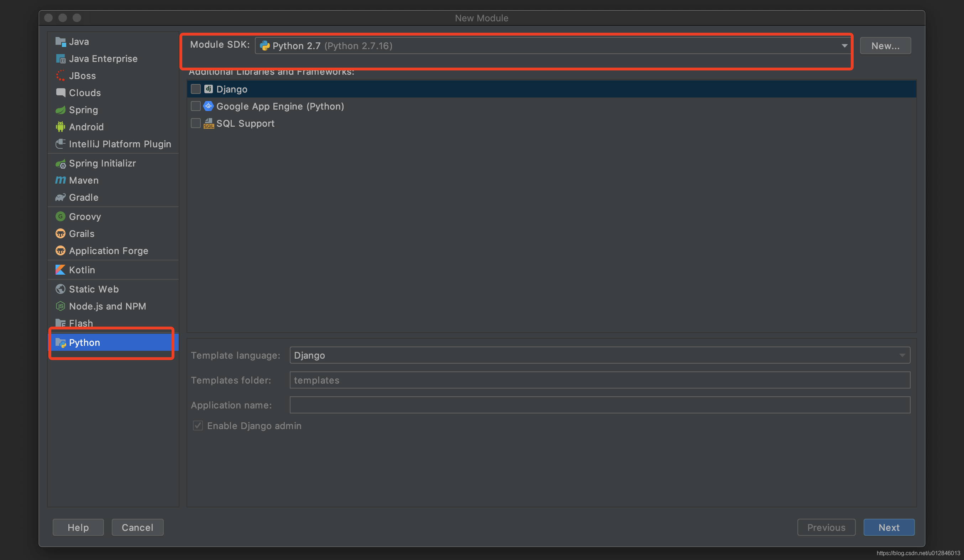Click the Static Web globe icon
Image resolution: width=964 pixels, height=560 pixels.
pos(61,289)
